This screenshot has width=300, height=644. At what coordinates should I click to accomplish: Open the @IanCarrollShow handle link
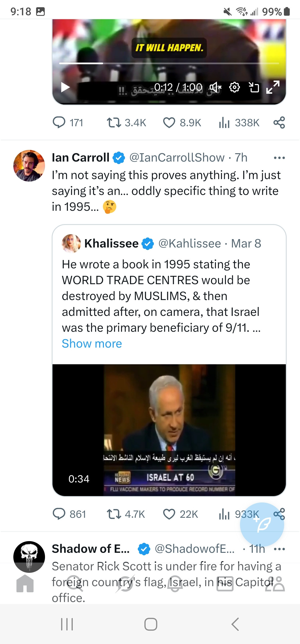177,158
